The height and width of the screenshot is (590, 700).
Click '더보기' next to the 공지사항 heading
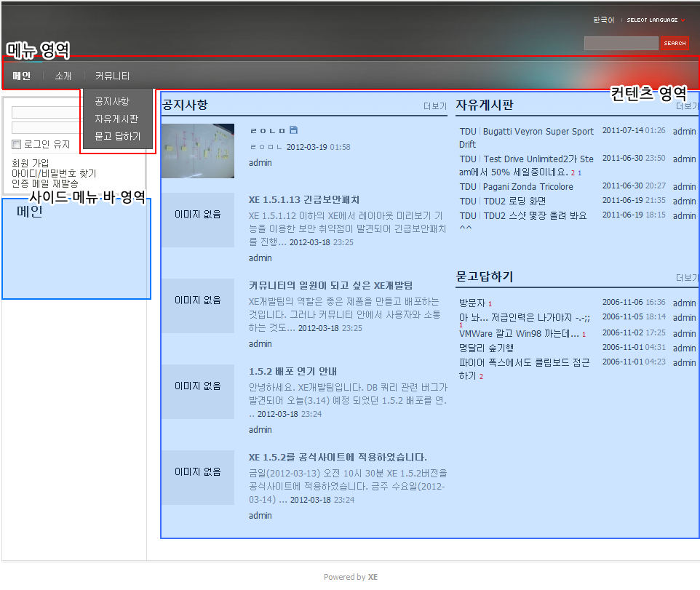pos(435,106)
